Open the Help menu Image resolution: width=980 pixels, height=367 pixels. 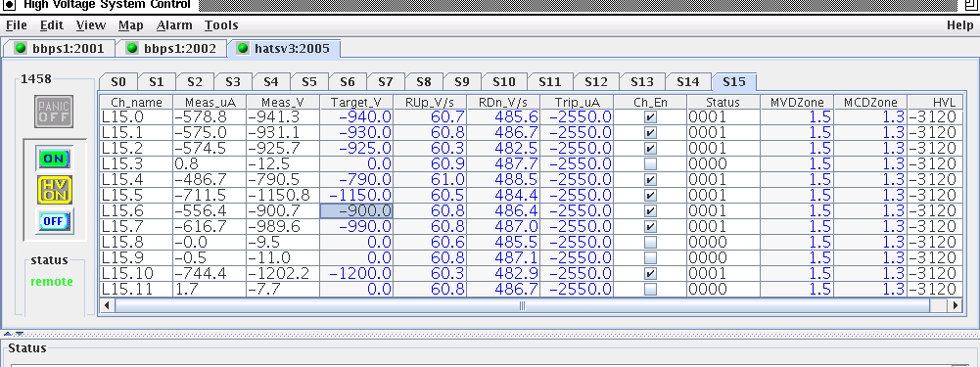pyautogui.click(x=959, y=25)
